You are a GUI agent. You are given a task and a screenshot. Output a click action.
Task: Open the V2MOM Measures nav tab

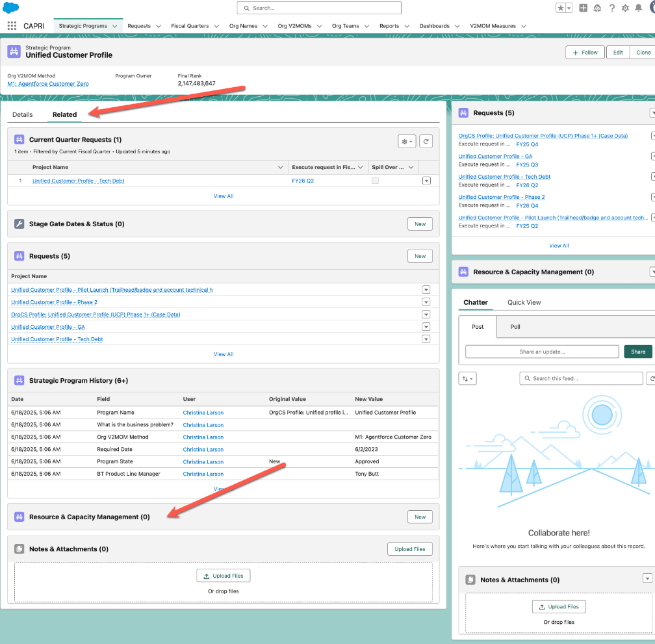493,26
